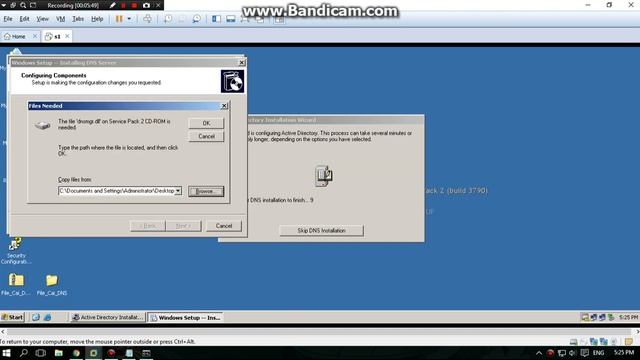Click the Send Ctrl+Alt+Del toolbar icon
Image resolution: width=640 pixels, height=360 pixels.
point(147,19)
